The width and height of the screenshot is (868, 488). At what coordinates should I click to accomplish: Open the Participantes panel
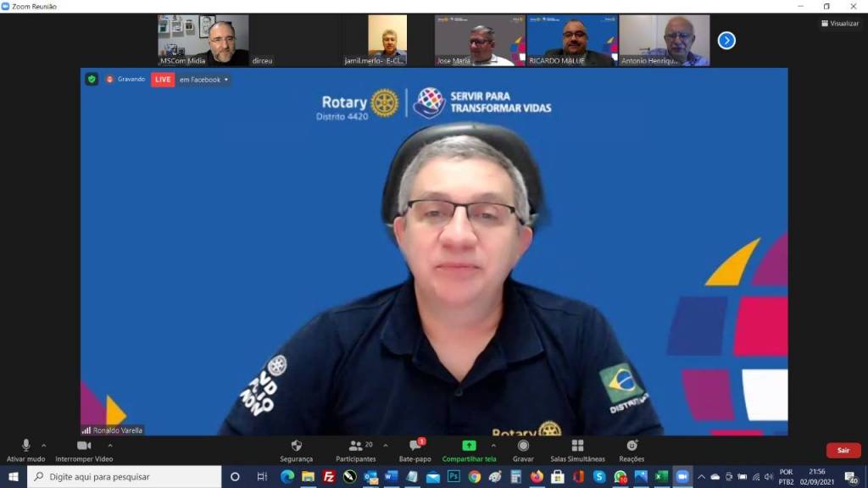tap(355, 450)
